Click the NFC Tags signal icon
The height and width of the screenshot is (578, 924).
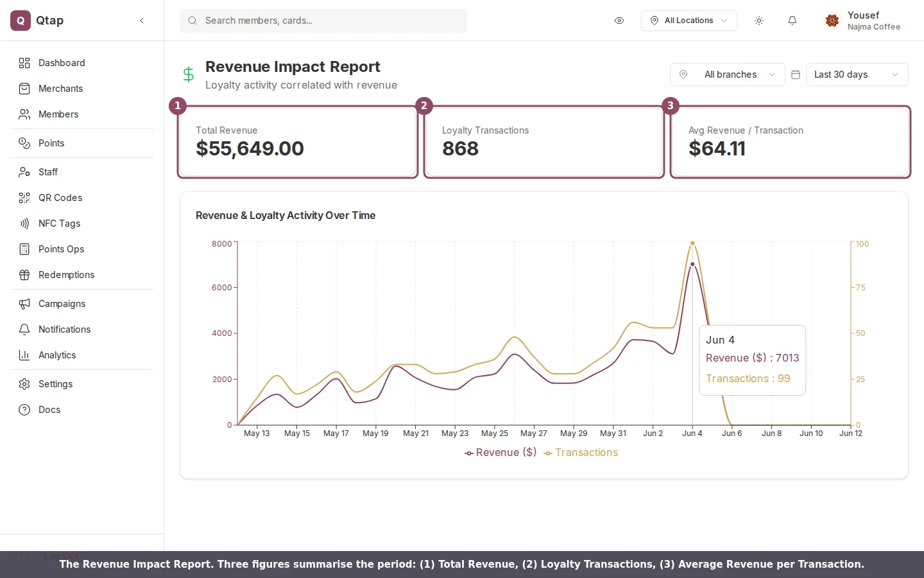pyautogui.click(x=24, y=223)
